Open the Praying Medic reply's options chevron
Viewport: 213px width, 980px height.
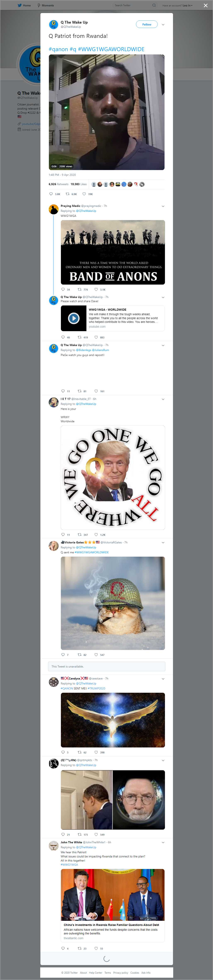(x=163, y=206)
